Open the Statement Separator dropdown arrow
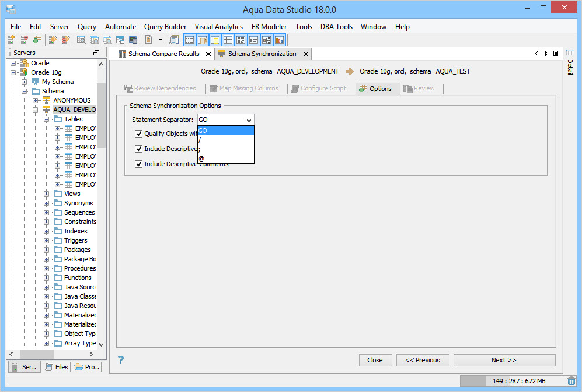This screenshot has width=582, height=392. (249, 120)
